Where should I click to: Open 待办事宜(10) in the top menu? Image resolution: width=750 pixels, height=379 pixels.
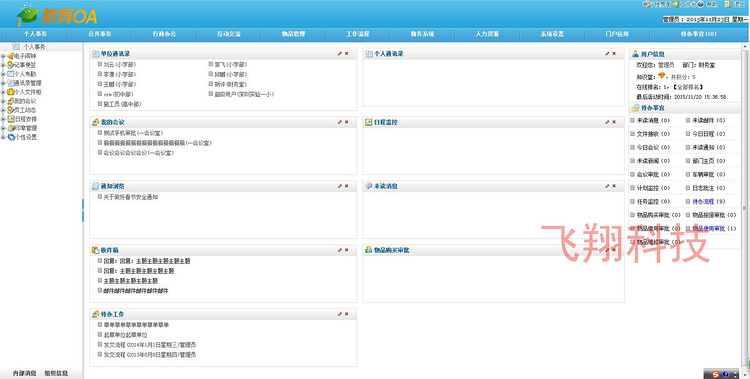pyautogui.click(x=698, y=34)
